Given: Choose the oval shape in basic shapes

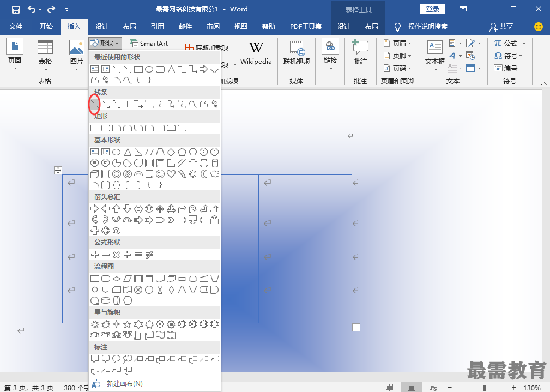Looking at the screenshot, I should [x=117, y=152].
